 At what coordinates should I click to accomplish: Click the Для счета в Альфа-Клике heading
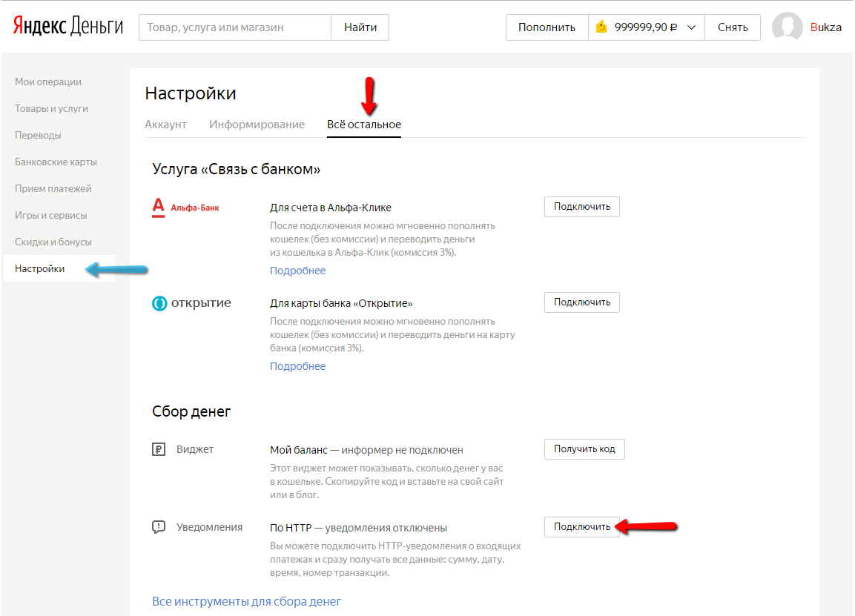point(331,208)
